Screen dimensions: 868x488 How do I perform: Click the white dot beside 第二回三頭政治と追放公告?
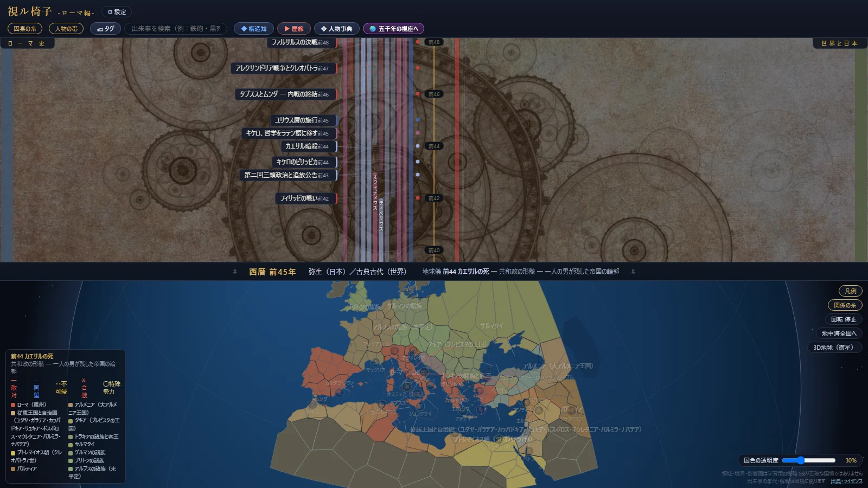[x=418, y=175]
